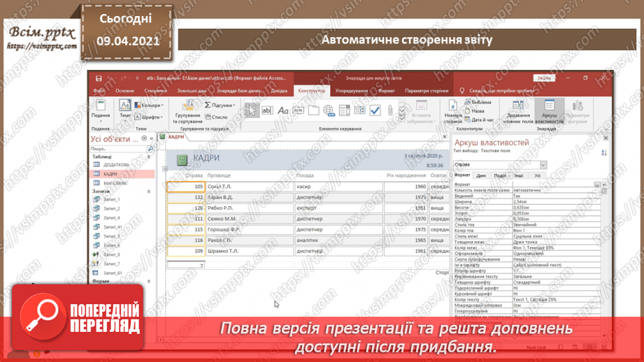Click the Попередній перегляд button
This screenshot has height=362, width=644.
79,318
